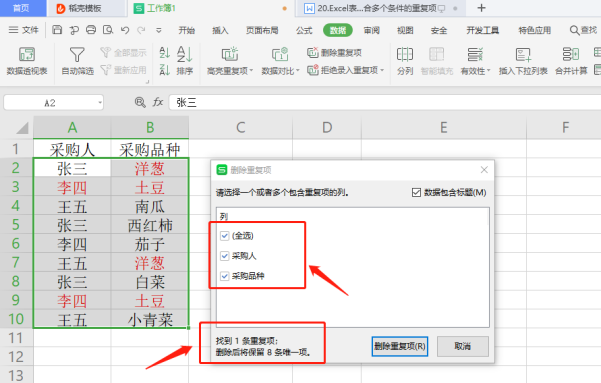Select row header 11
Image resolution: width=601 pixels, height=383 pixels.
[x=16, y=338]
